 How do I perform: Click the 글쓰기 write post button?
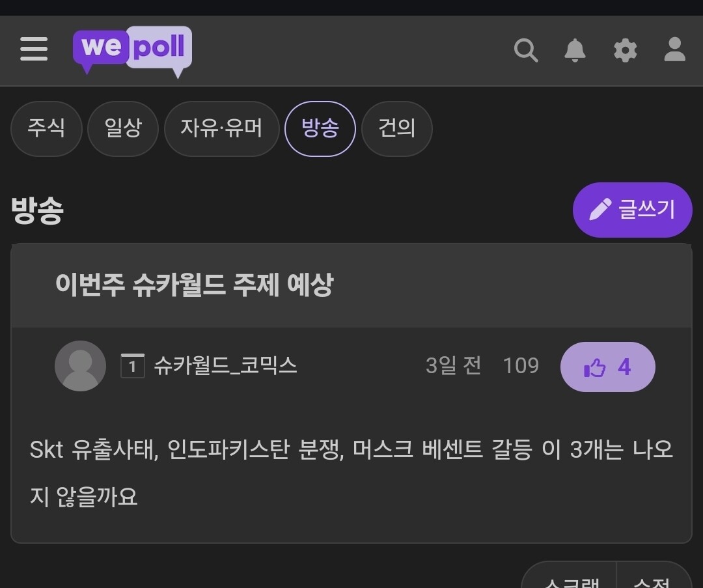(632, 210)
